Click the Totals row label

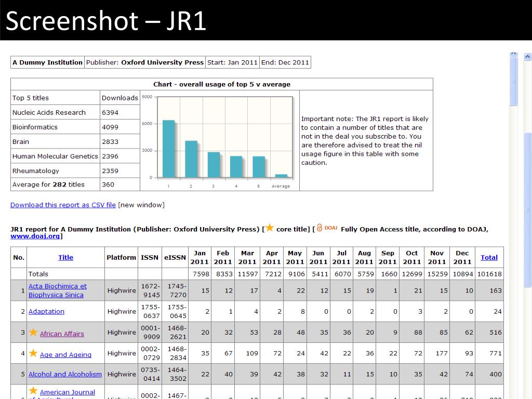click(x=38, y=274)
